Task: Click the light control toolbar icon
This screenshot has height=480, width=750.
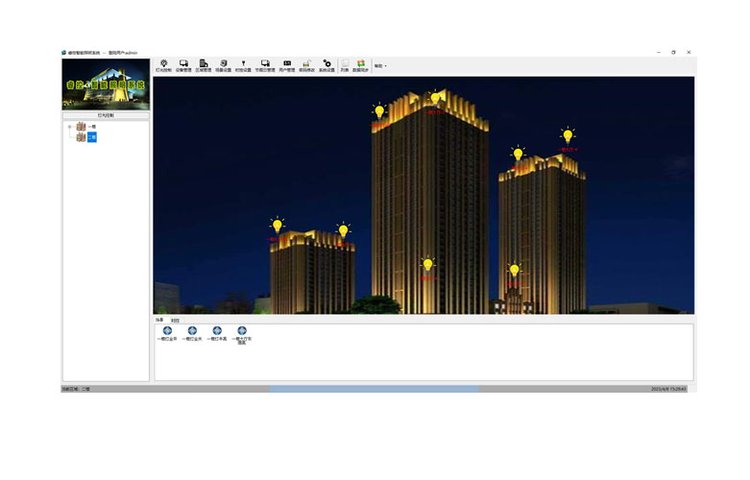Action: 164,65
